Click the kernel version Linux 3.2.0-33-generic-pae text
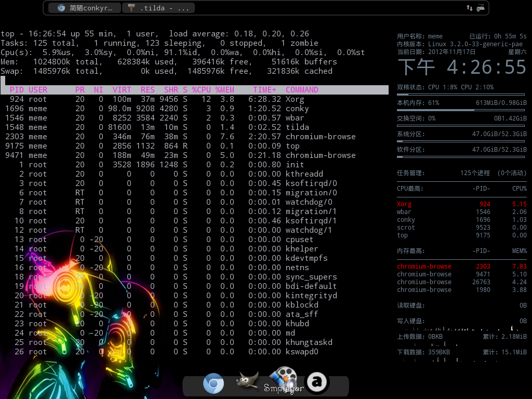This screenshot has width=532, height=399. click(x=475, y=44)
